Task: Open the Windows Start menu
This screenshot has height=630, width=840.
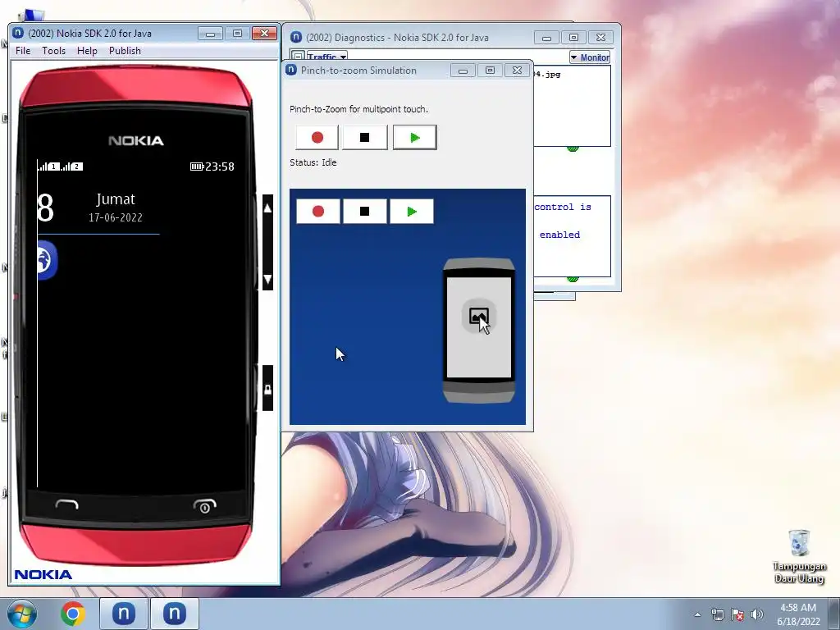Action: (x=22, y=614)
